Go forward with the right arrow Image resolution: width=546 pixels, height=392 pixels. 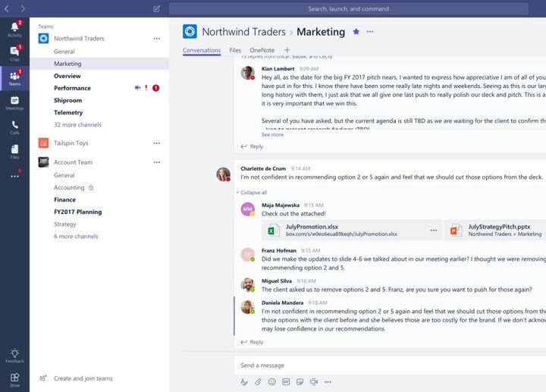[x=23, y=8]
